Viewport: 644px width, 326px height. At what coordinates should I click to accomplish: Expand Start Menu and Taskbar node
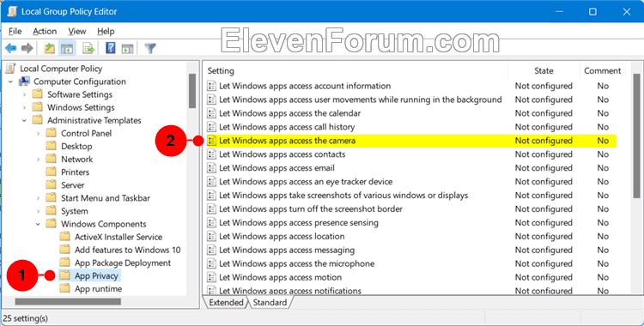38,198
